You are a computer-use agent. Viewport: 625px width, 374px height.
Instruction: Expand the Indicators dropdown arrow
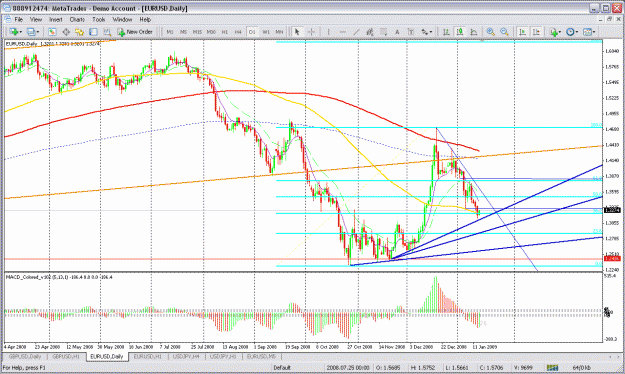(560, 32)
